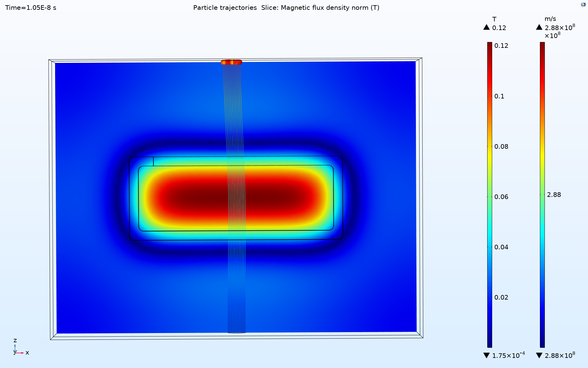Click the red particle cluster at top of plot
588x368 pixels.
click(231, 62)
